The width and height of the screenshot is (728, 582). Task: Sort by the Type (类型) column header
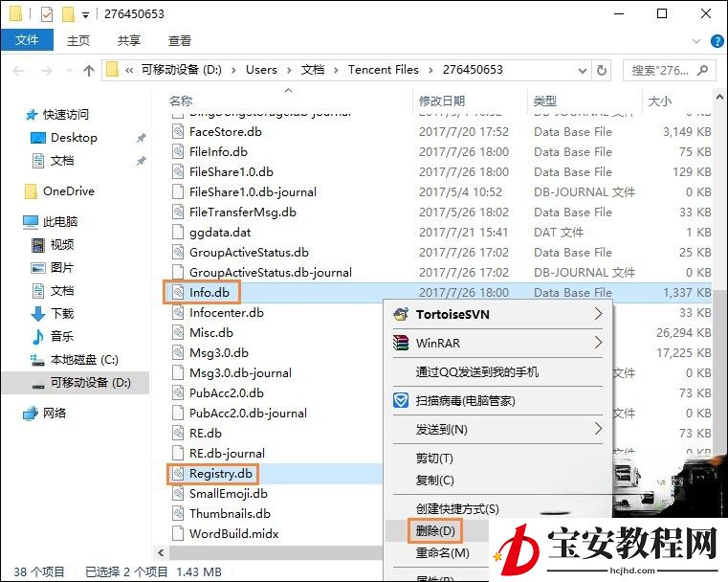coord(544,101)
